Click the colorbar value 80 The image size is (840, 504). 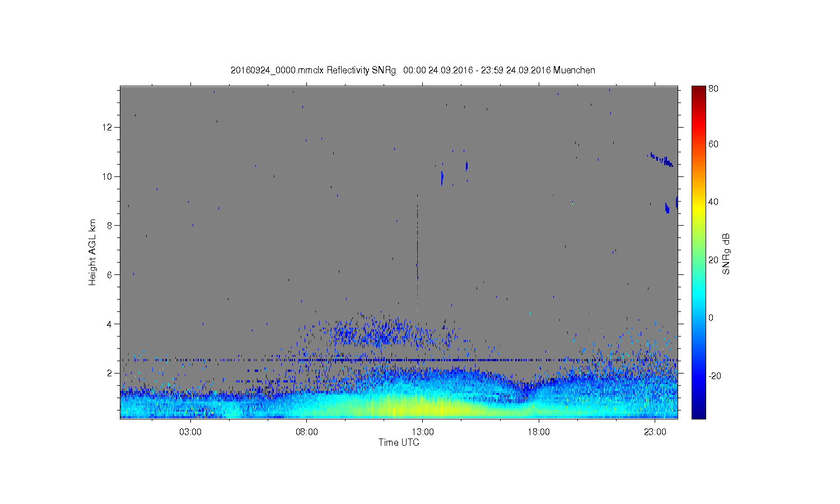[x=713, y=88]
